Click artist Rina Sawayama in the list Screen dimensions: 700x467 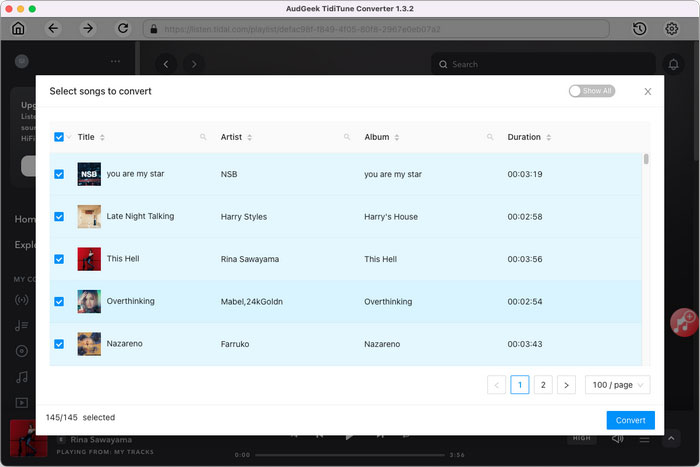[250, 259]
